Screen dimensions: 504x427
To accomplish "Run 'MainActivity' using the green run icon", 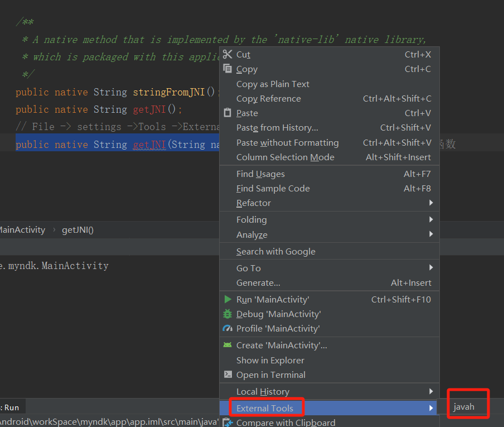I will (227, 299).
